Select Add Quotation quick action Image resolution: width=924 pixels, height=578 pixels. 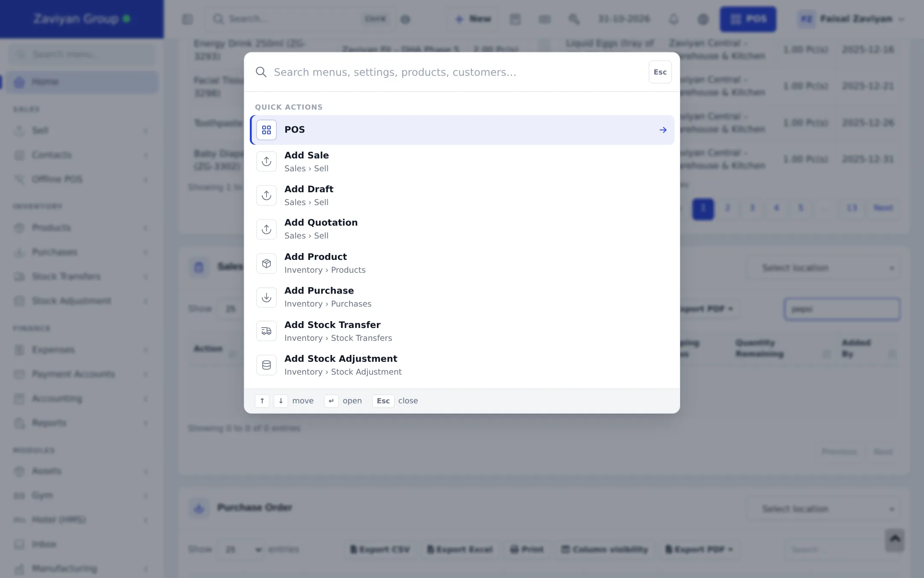pyautogui.click(x=462, y=229)
